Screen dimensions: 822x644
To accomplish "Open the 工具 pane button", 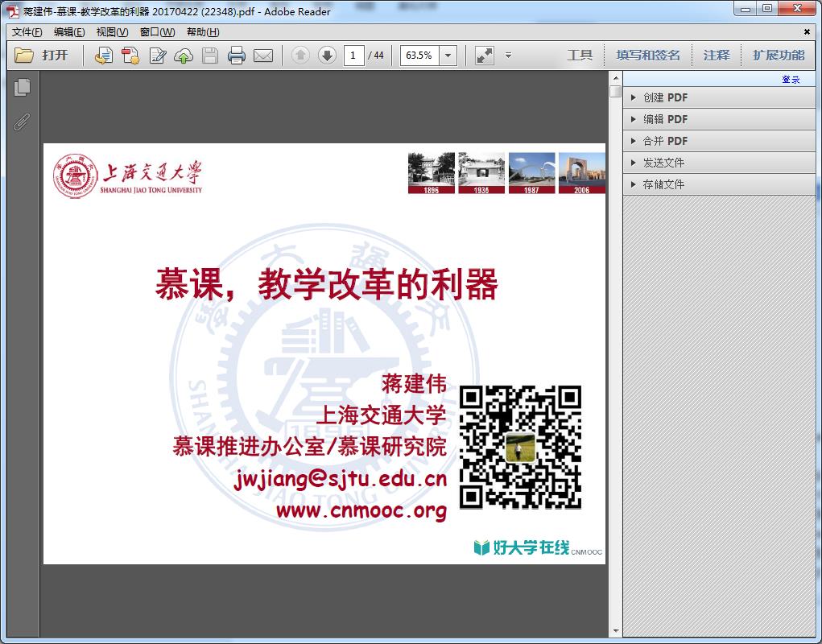I will tap(580, 56).
